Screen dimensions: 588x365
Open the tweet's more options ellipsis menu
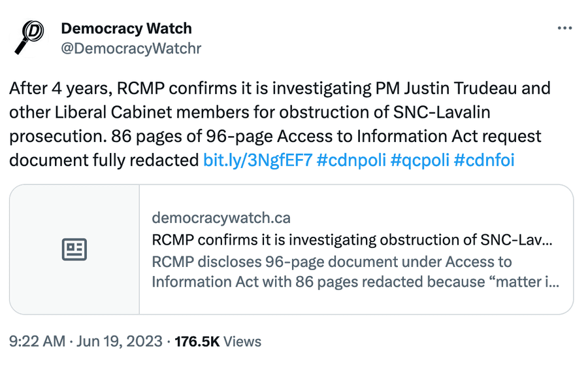pos(564,29)
